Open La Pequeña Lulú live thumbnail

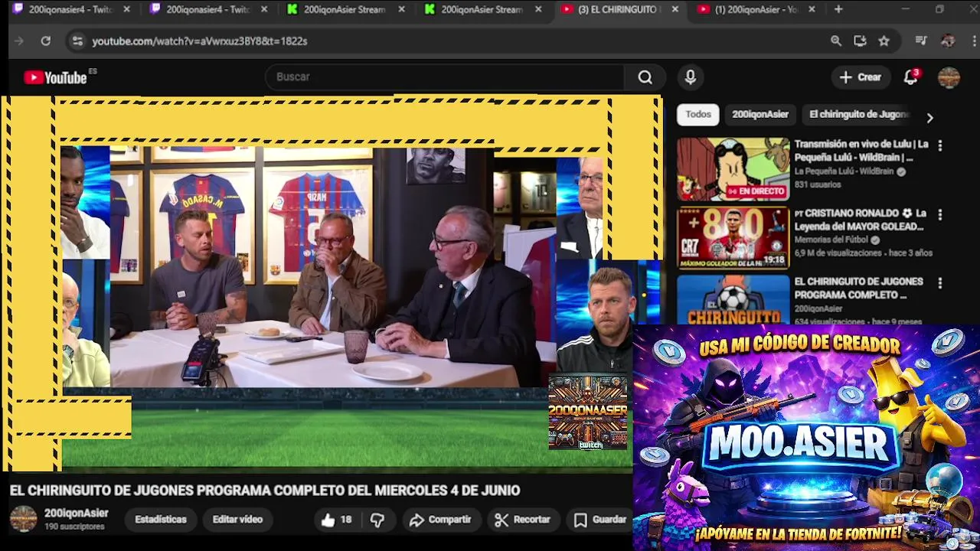pyautogui.click(x=733, y=169)
